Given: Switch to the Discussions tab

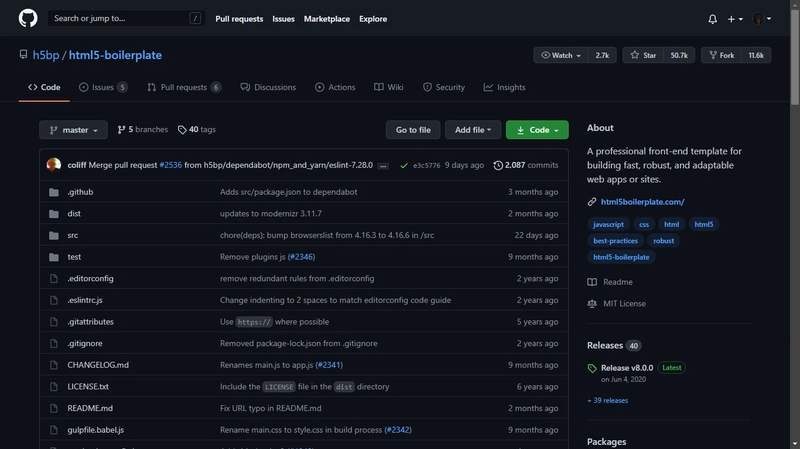Looking at the screenshot, I should point(268,87).
